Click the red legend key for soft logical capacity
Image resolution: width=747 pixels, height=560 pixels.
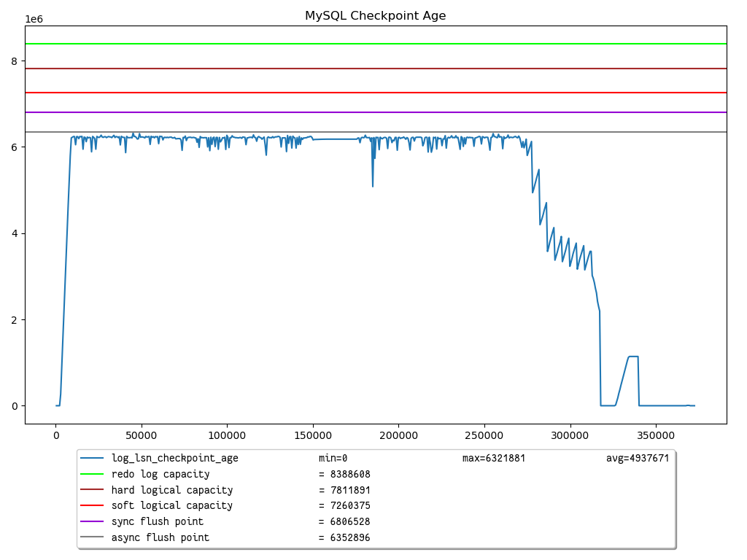tap(93, 505)
